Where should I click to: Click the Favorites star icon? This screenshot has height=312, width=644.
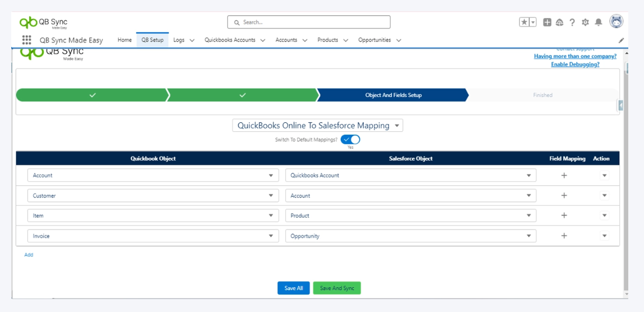(x=524, y=22)
